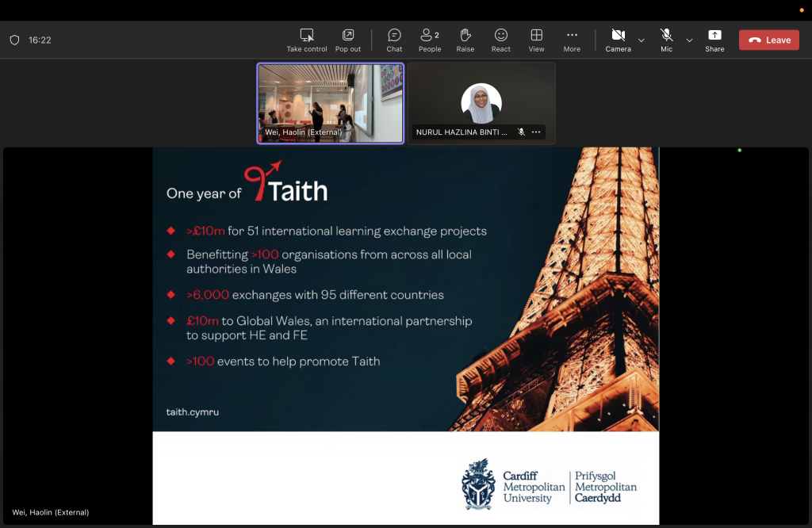
Task: Click the taith.cymru text on the slide
Action: pos(192,412)
